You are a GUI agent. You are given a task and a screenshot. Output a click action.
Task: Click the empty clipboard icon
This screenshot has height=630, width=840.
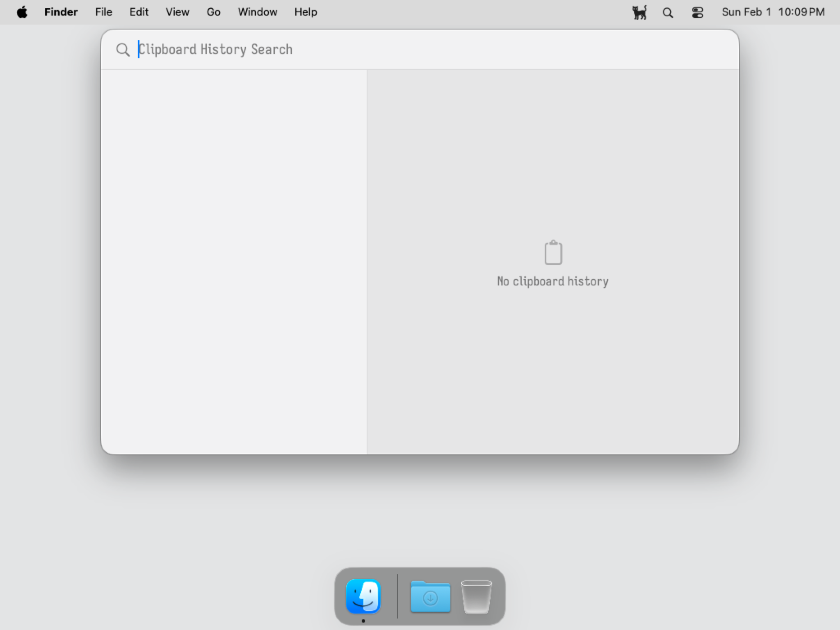(553, 253)
